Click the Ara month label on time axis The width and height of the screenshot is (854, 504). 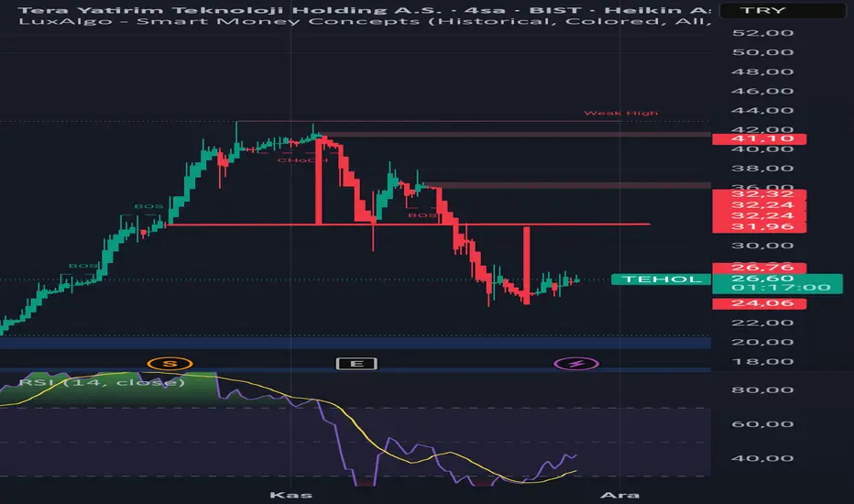[x=619, y=495]
